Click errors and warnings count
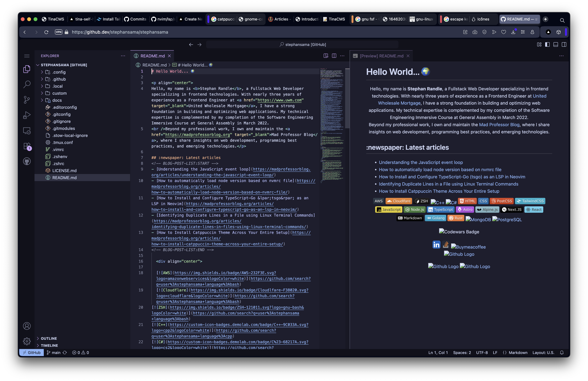 pyautogui.click(x=81, y=353)
